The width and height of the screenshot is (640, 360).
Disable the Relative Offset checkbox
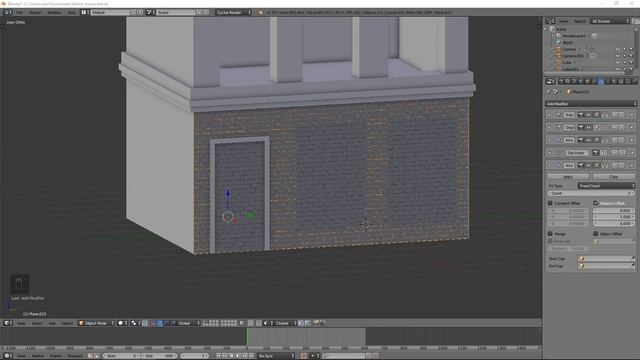pos(596,203)
